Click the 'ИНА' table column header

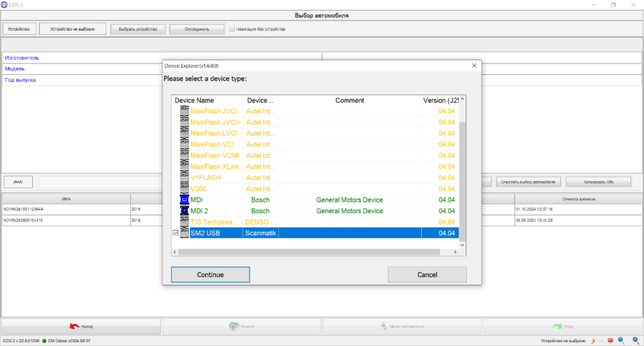point(66,199)
